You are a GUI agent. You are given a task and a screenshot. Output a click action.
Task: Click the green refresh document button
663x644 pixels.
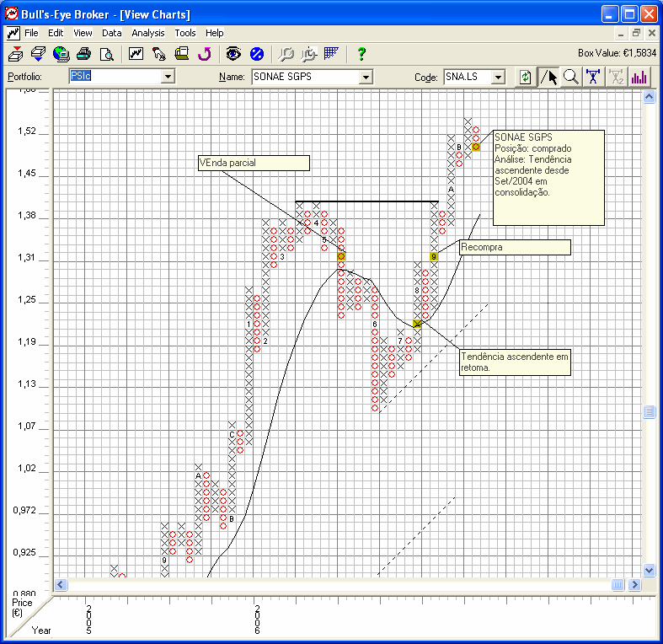pyautogui.click(x=525, y=77)
